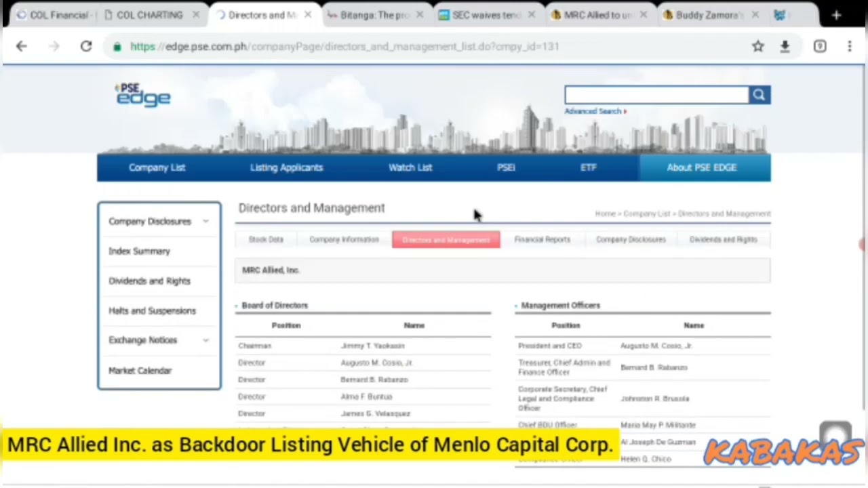Switch to the Bitanga browser tab
Viewport: 868px width, 488px height.
[x=374, y=15]
